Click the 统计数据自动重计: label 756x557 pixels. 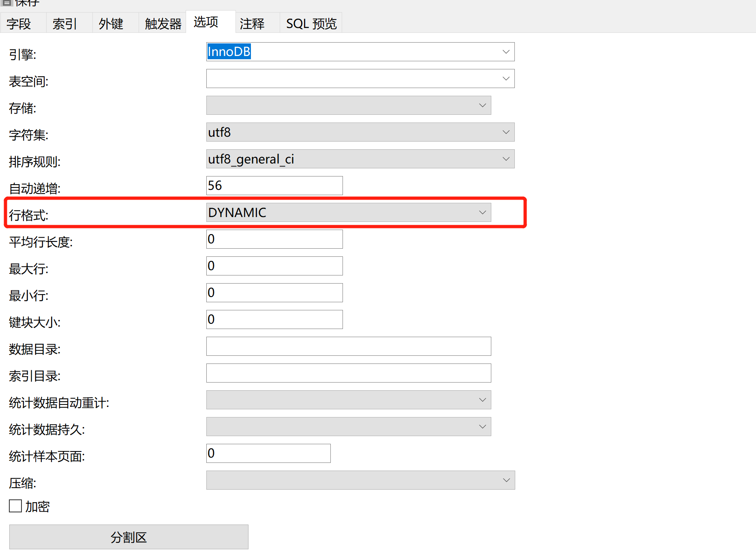pos(59,402)
